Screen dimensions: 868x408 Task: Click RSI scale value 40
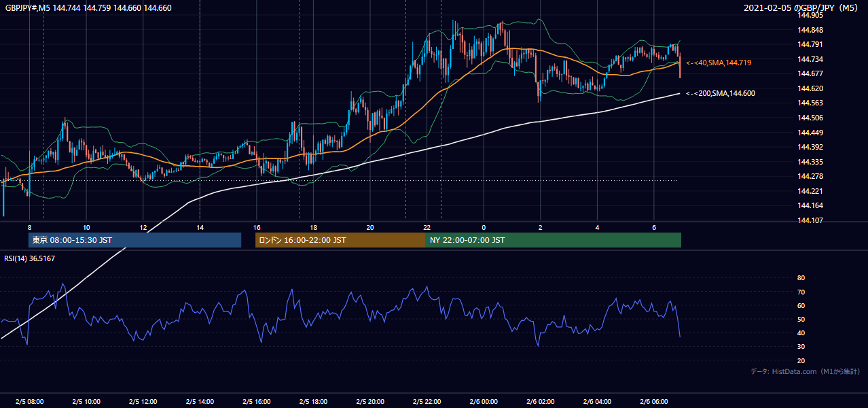pos(801,333)
